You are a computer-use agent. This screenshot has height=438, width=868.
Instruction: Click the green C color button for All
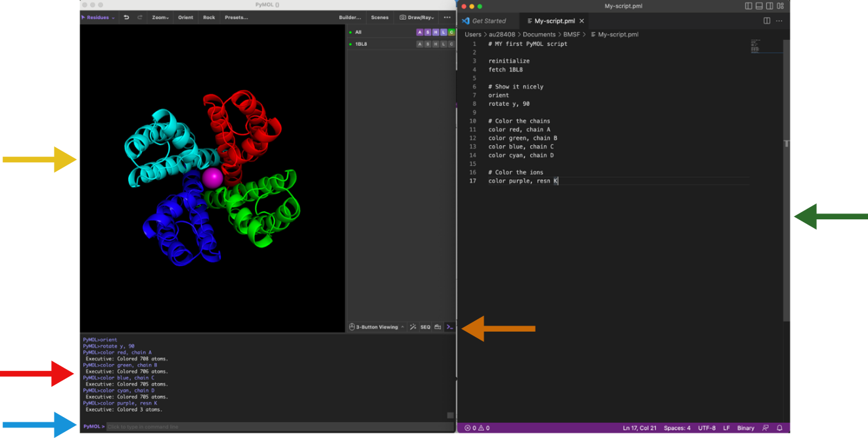point(451,32)
